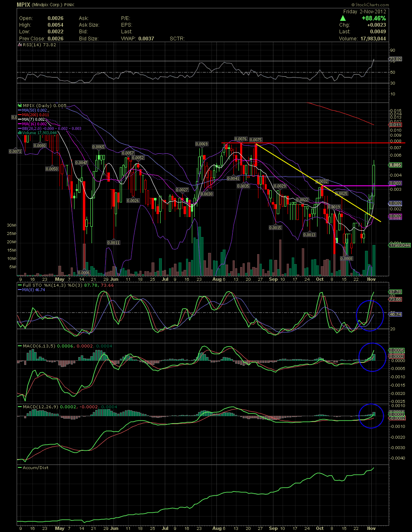Click the SCTR label in the header

(x=177, y=39)
